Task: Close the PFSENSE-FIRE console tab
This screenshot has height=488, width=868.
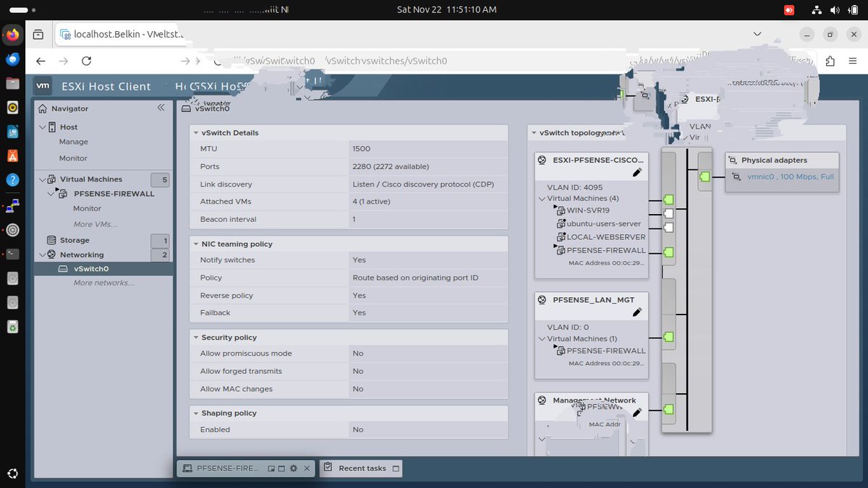Action: point(307,468)
